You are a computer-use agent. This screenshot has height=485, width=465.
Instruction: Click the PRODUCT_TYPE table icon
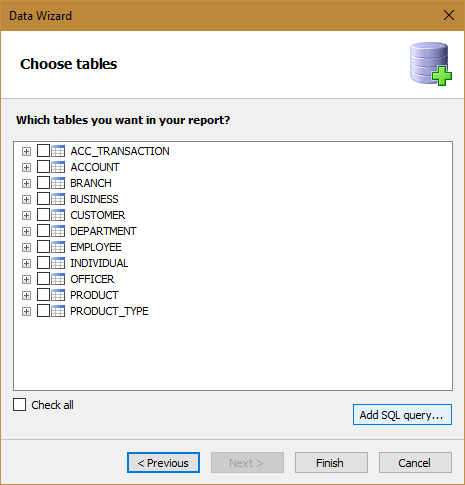pos(58,311)
